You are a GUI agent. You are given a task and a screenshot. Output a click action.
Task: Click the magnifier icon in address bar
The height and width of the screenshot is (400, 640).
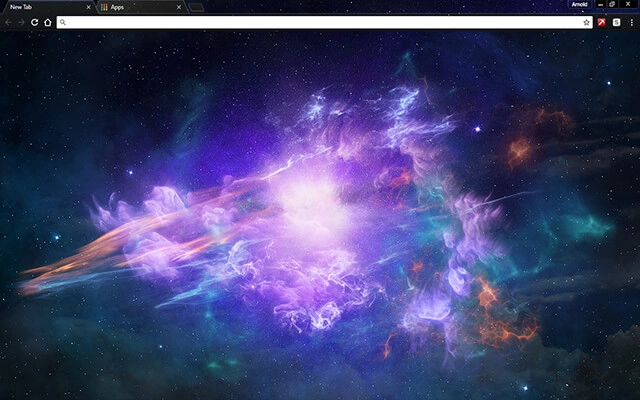tap(62, 22)
